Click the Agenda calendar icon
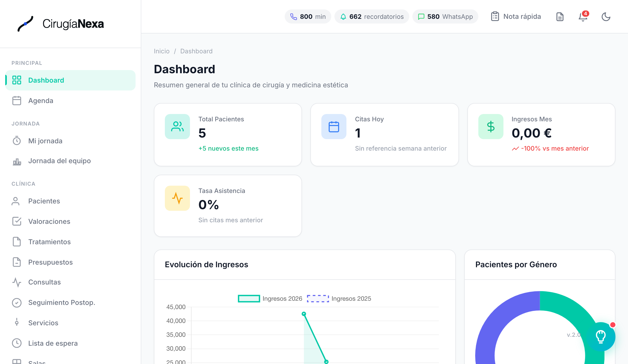The image size is (628, 364). pos(17,101)
